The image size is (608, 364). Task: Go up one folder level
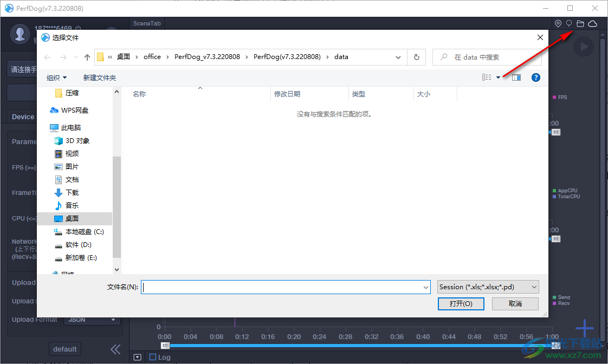click(87, 57)
